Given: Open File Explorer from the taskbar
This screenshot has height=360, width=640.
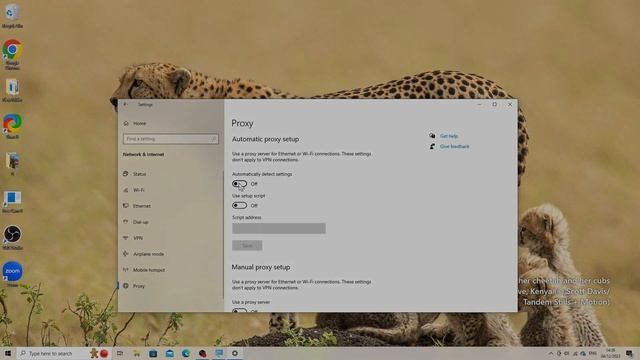Looking at the screenshot, I should pos(137,353).
